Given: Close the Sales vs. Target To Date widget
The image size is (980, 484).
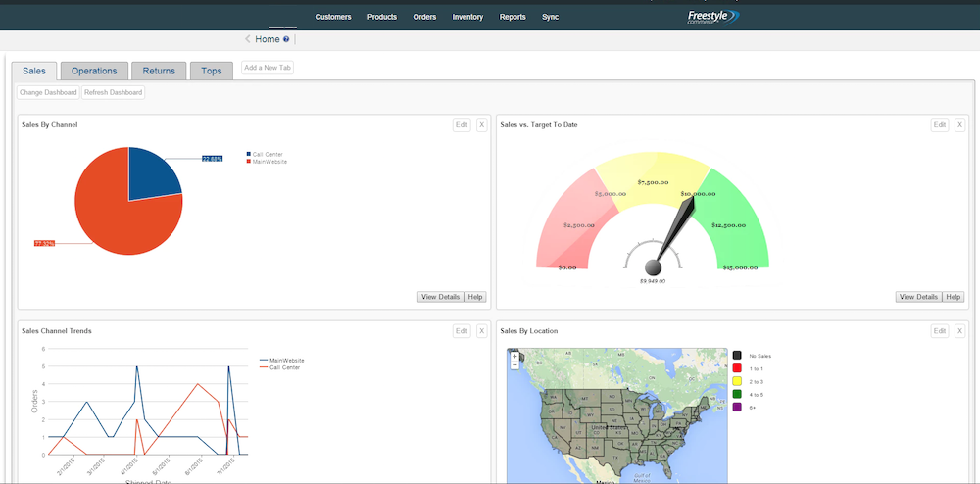Looking at the screenshot, I should tap(959, 124).
